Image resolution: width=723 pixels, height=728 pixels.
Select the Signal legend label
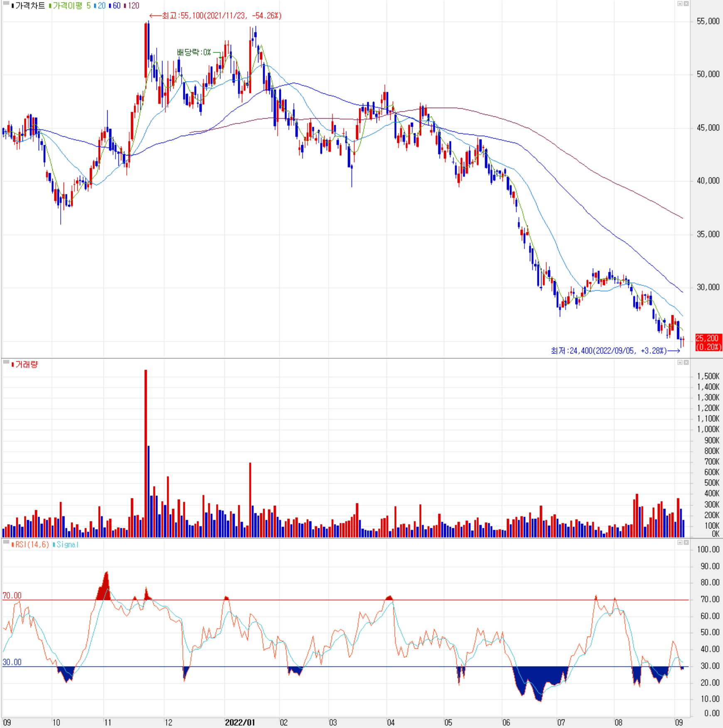[x=66, y=544]
